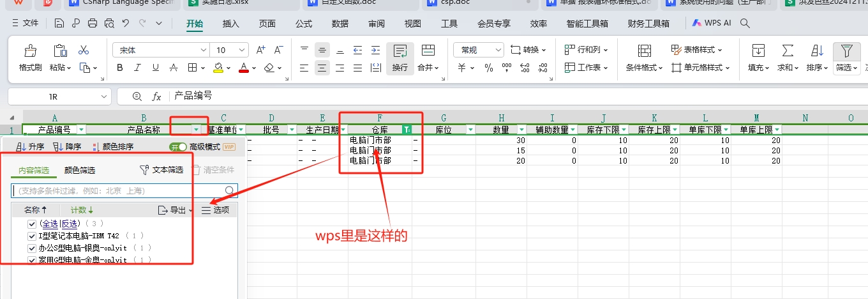The width and height of the screenshot is (868, 299).
Task: Open the number format dropdown showing 常规
Action: (479, 50)
